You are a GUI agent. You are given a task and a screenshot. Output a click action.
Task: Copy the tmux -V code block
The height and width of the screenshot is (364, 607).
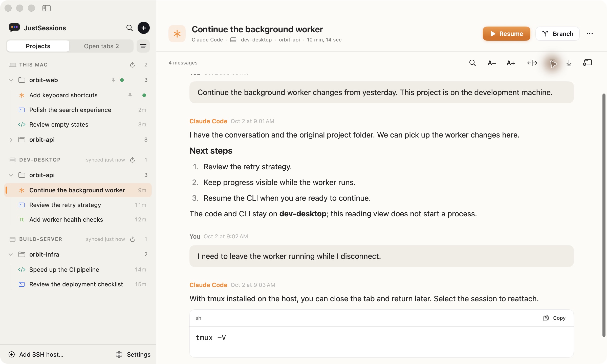[x=554, y=318]
